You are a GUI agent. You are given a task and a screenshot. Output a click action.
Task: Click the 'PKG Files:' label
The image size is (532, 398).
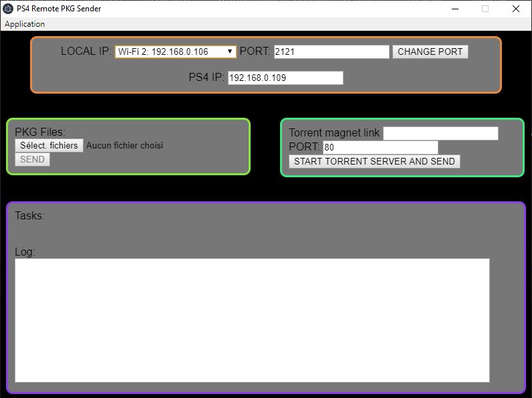tap(40, 132)
